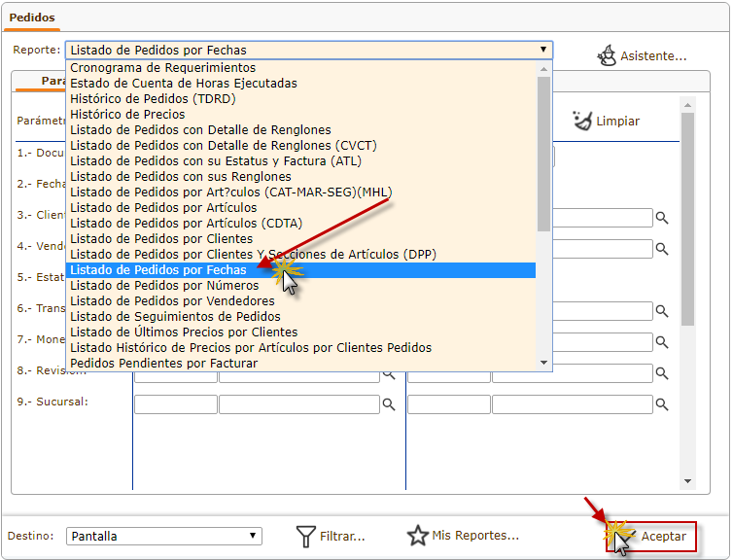Click the Mis Reportes star icon
Image resolution: width=733 pixels, height=560 pixels.
point(417,536)
